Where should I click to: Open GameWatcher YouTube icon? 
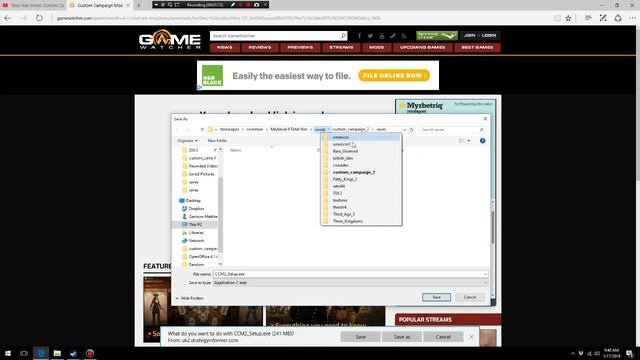pyautogui.click(x=382, y=36)
